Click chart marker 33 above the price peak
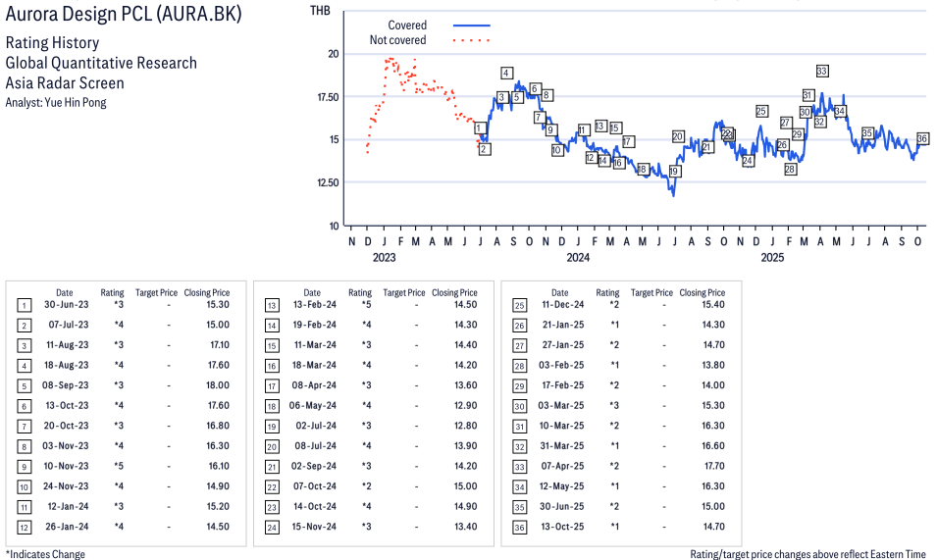Screen dimensions: 937x560 pos(822,71)
